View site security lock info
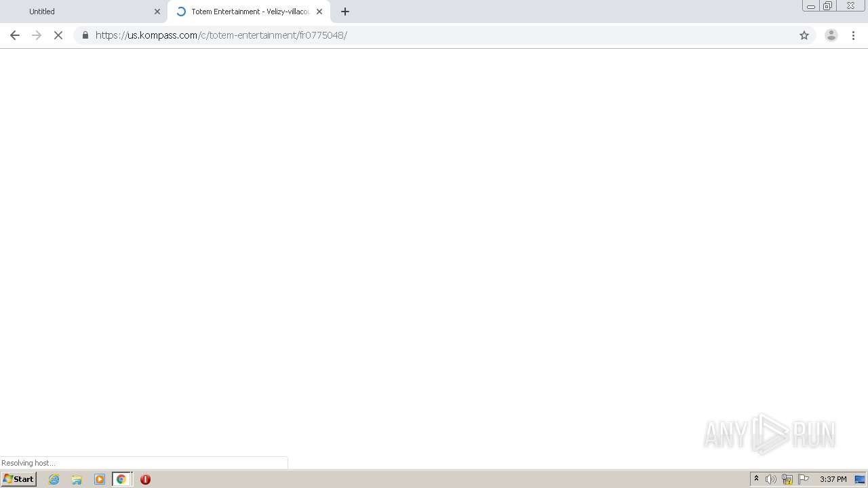The height and width of the screenshot is (488, 868). (85, 35)
